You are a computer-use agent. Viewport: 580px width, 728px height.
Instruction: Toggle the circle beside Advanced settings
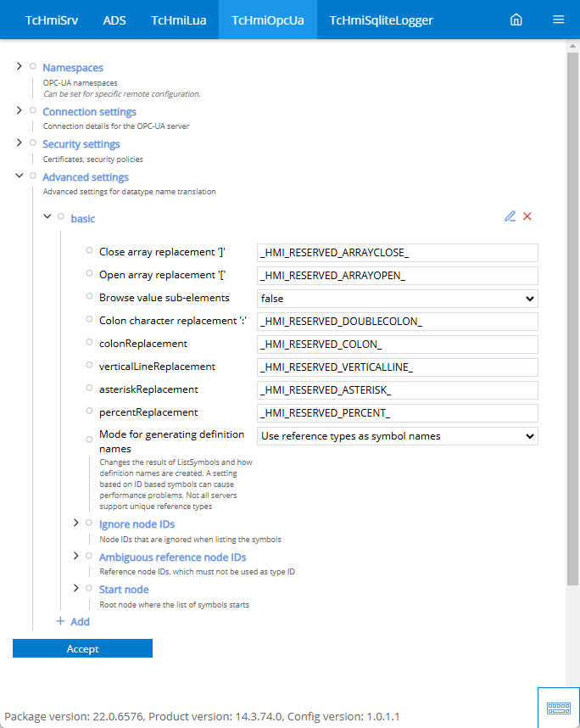click(33, 176)
